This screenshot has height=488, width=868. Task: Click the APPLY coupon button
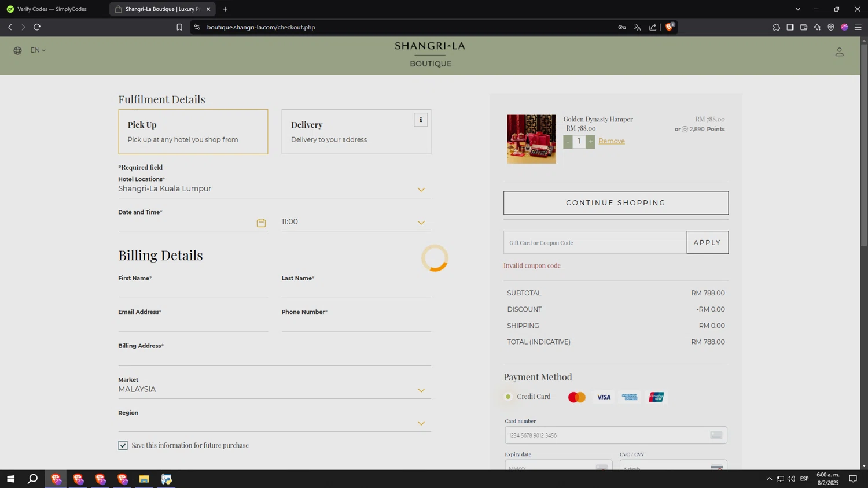[707, 243]
